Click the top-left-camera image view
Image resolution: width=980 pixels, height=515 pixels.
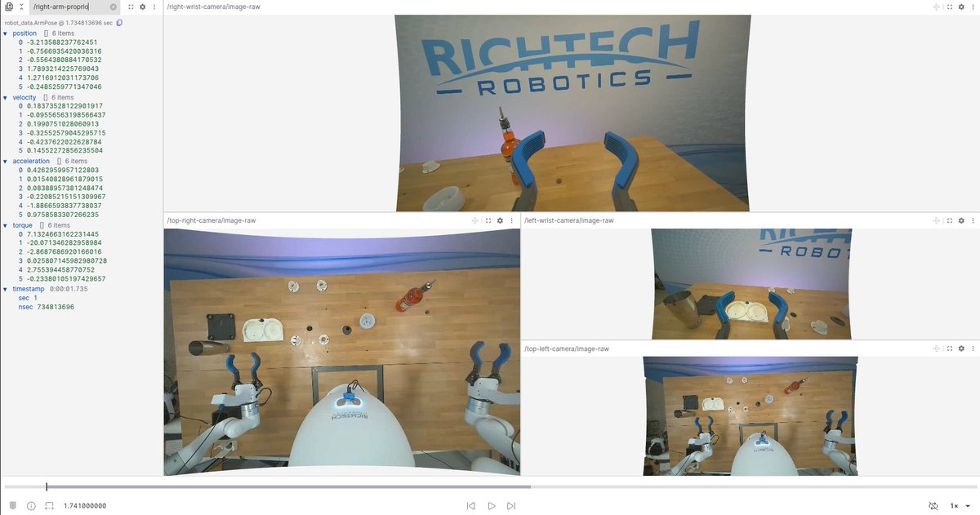751,416
